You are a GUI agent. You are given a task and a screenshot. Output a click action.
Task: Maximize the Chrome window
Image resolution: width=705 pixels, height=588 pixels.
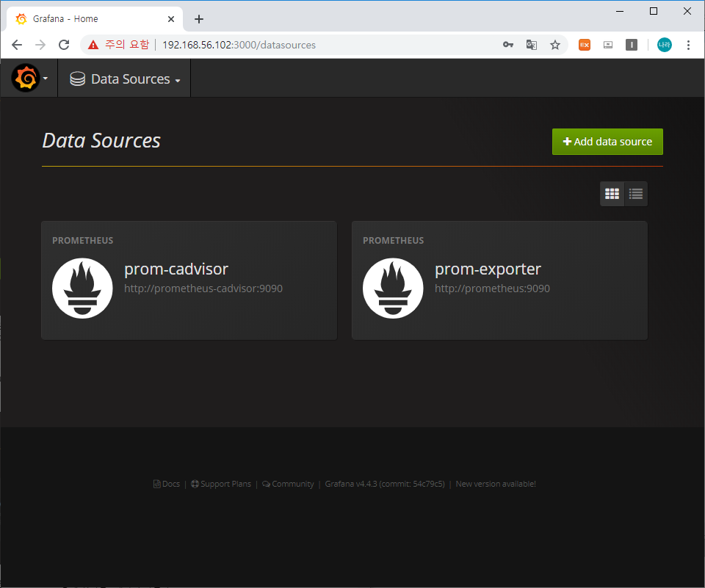coord(654,11)
